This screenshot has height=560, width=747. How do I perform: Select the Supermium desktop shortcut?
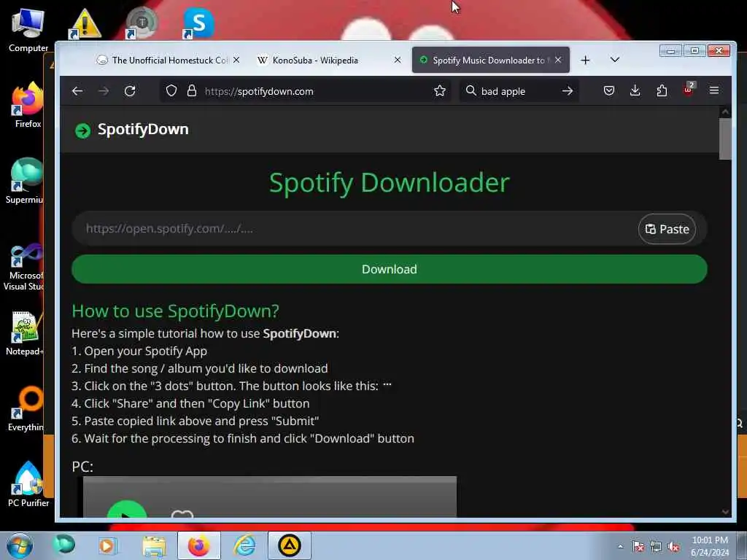26,181
